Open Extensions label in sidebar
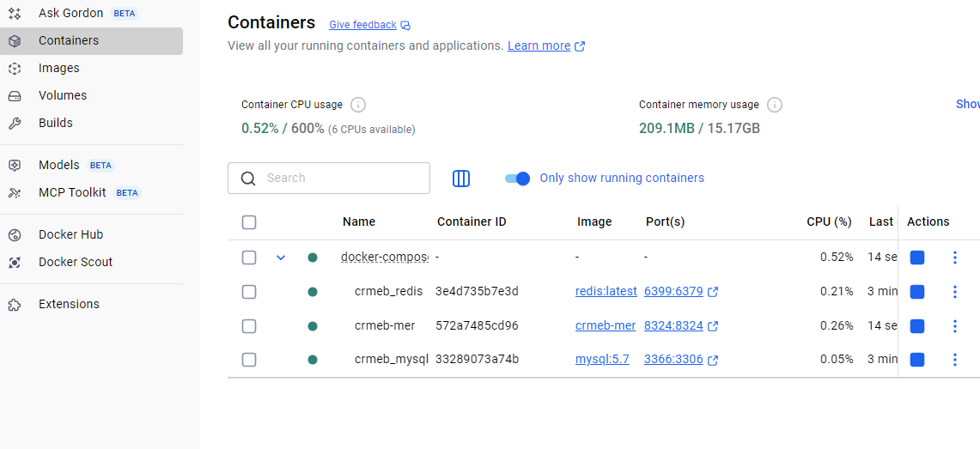 pos(69,304)
